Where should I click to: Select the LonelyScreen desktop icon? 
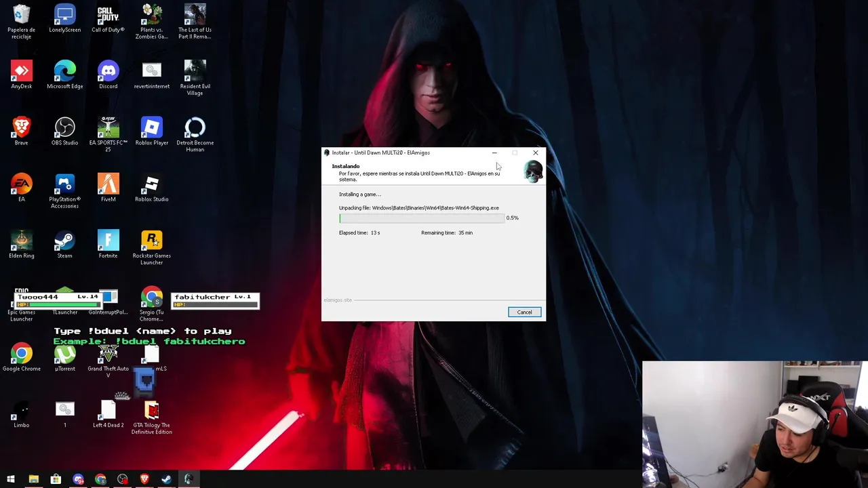click(65, 19)
